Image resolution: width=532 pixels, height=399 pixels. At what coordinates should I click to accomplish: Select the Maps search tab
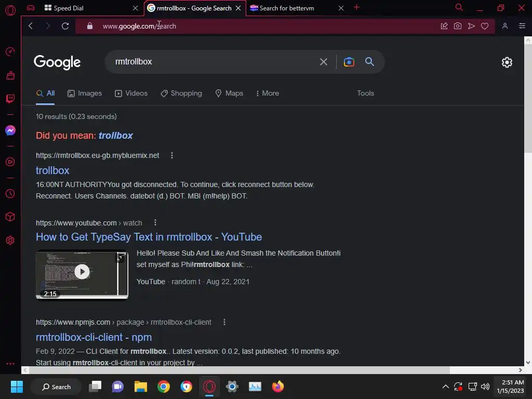[229, 94]
